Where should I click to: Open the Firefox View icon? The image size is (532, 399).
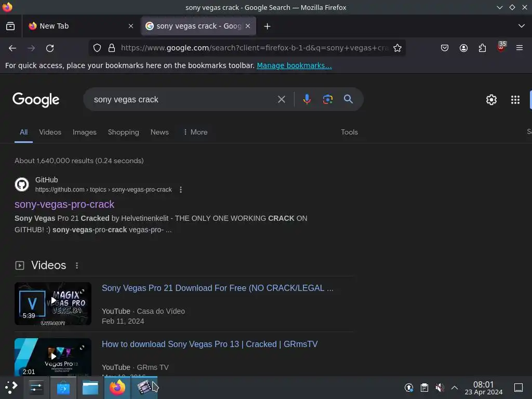[x=10, y=26]
